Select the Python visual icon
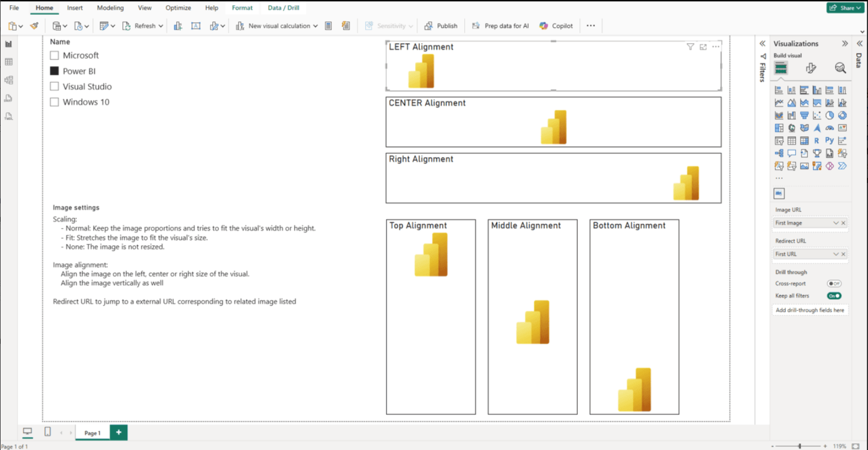The width and height of the screenshot is (868, 450). coord(829,140)
